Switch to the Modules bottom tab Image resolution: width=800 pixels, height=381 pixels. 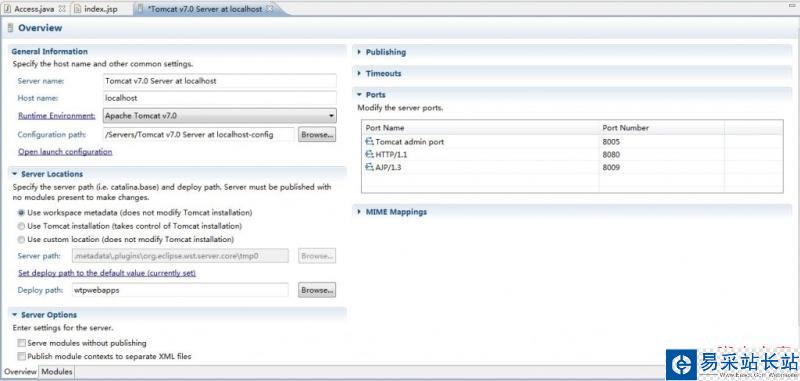click(x=57, y=372)
